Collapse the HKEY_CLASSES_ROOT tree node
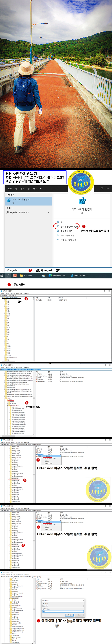112x644 pixels. [3, 298]
